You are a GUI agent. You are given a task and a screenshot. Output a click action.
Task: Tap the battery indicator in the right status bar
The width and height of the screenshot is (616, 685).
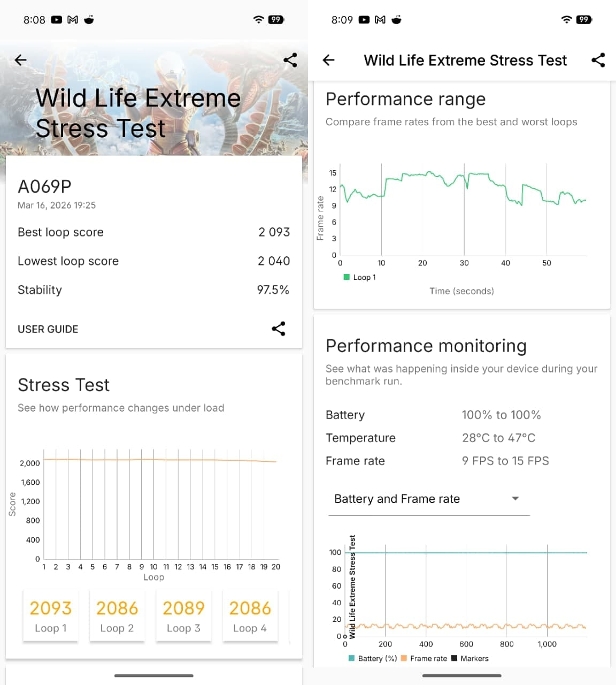point(584,20)
